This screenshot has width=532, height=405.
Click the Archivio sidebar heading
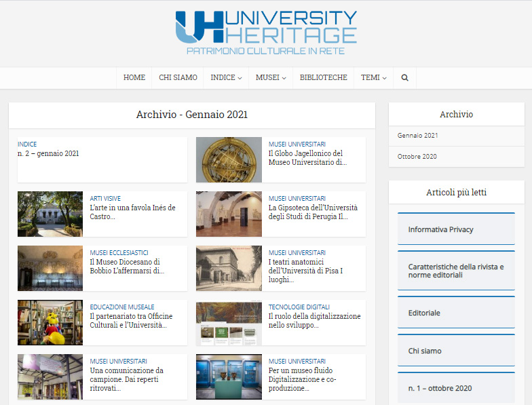[456, 114]
